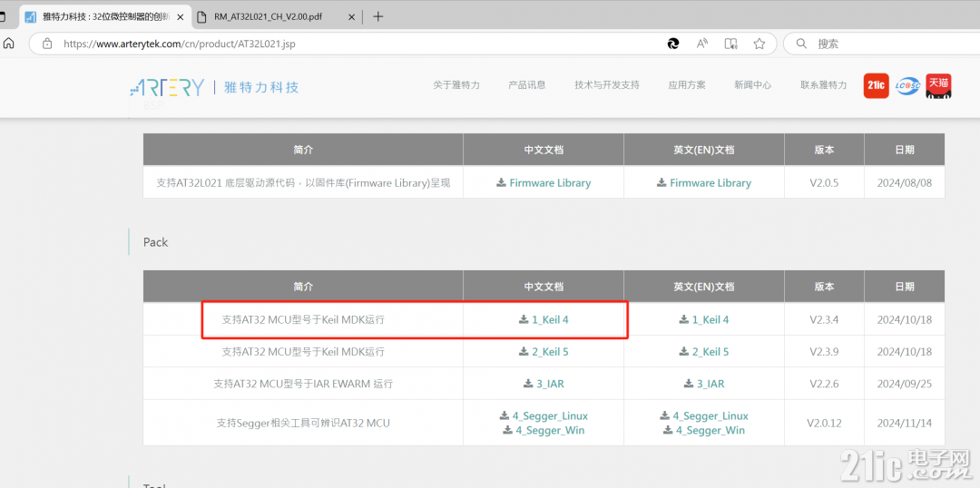Open 联系雅特力 menu

824,85
